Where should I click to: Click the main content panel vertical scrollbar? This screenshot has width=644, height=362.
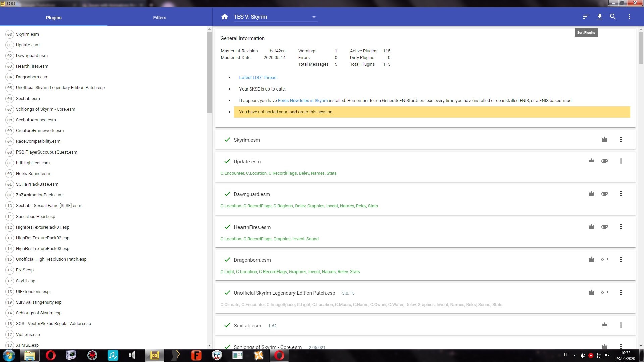point(641,48)
